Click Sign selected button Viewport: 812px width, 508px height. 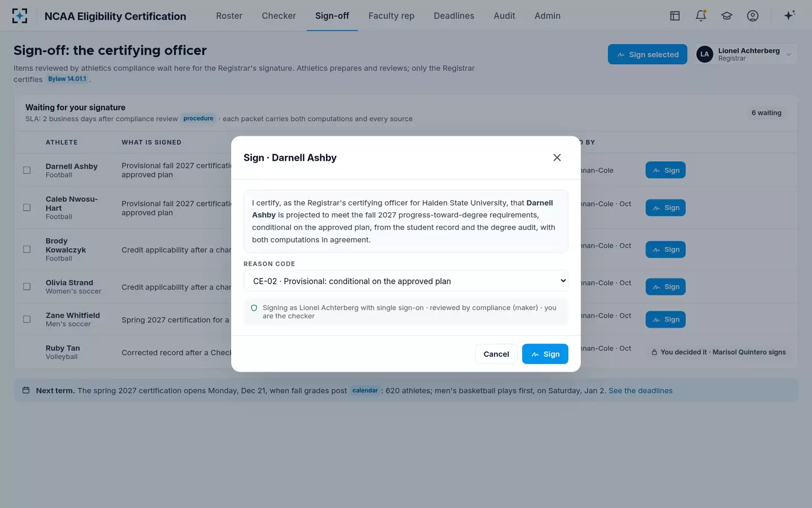647,54
